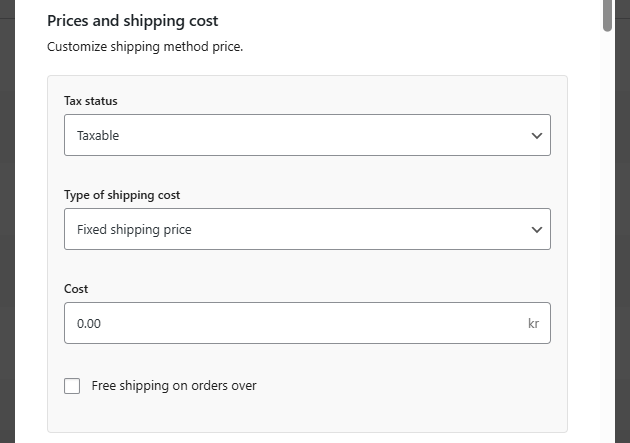Screen dimensions: 630x443
Task: Select the Fixed shipping price value text
Action: pos(134,230)
